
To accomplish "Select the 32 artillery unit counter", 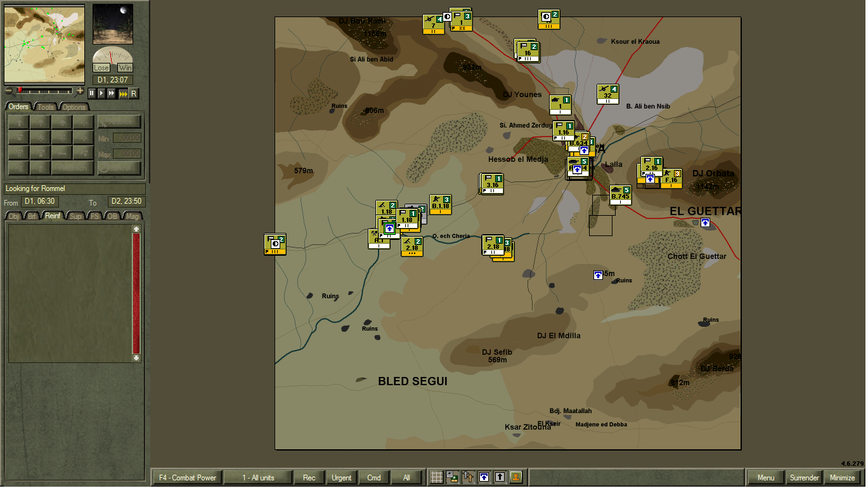I will (607, 94).
